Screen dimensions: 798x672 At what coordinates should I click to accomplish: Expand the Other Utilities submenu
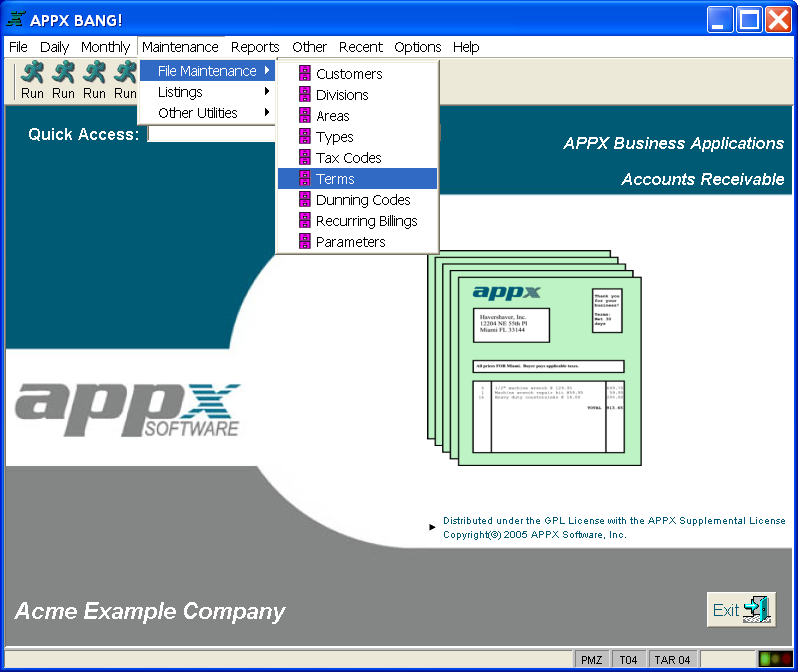pyautogui.click(x=207, y=113)
